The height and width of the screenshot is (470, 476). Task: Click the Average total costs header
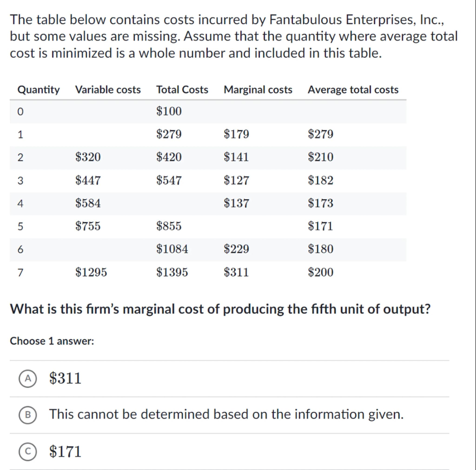click(x=353, y=90)
